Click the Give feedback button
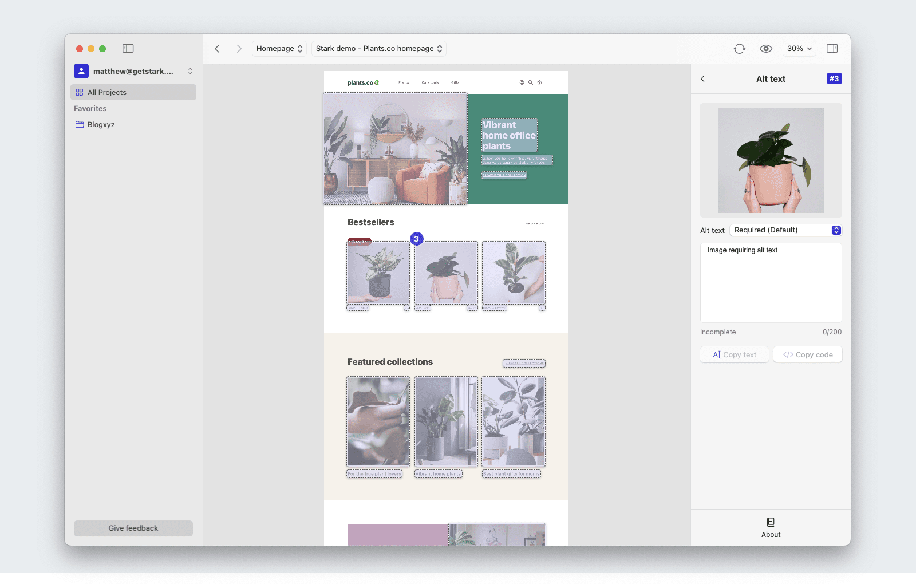 133,528
